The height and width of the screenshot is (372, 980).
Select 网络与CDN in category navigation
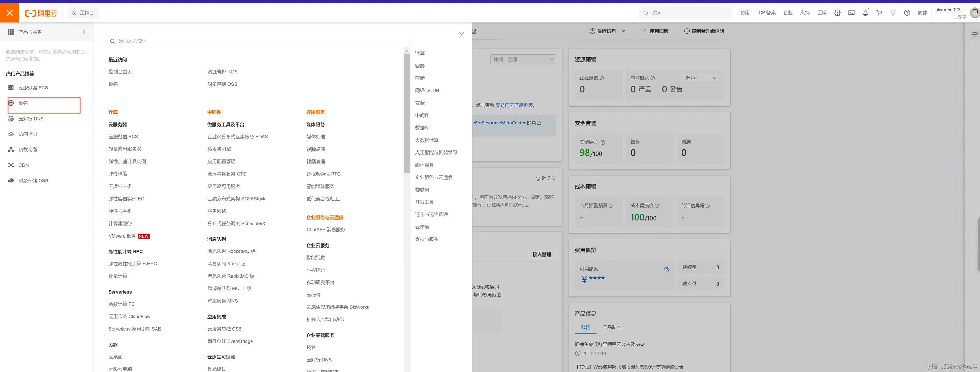pyautogui.click(x=427, y=90)
